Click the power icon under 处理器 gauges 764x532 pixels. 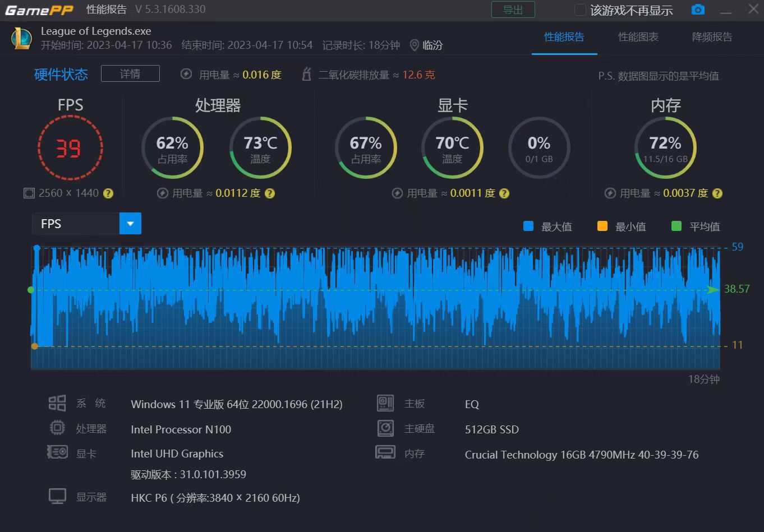163,193
